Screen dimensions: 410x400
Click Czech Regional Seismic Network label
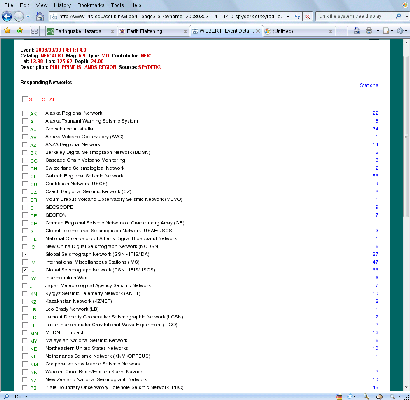[x=88, y=192]
